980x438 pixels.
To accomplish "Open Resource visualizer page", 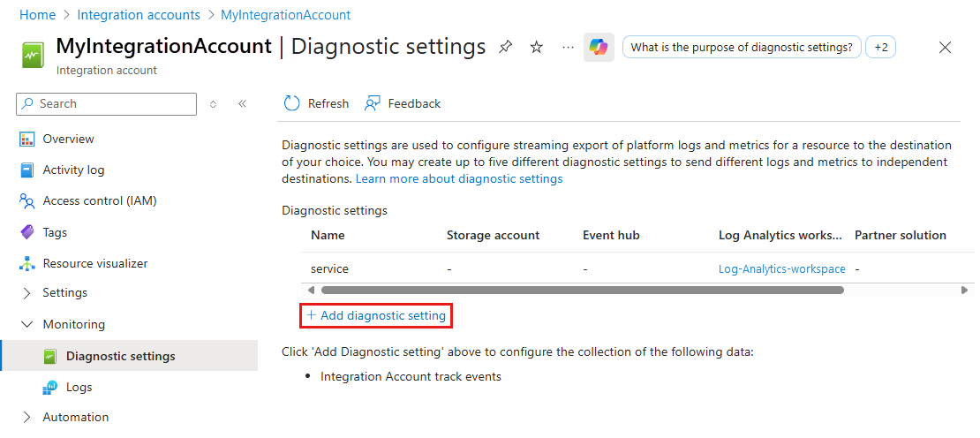I will click(x=95, y=264).
